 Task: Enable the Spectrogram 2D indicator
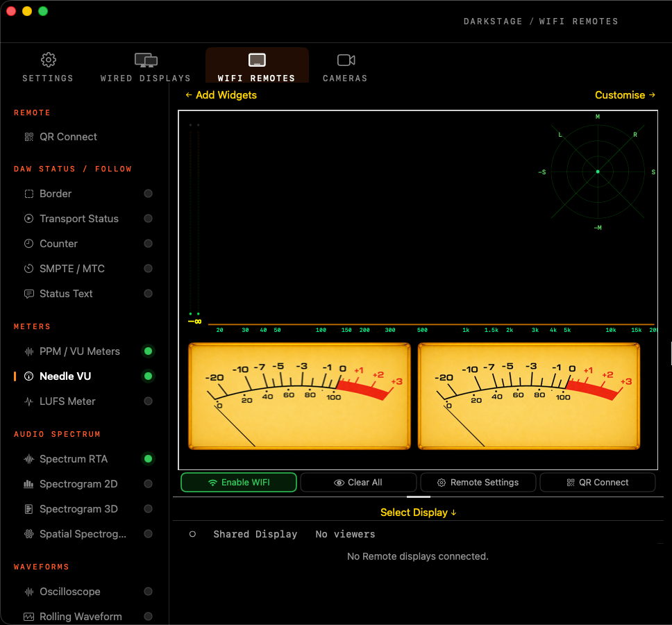pyautogui.click(x=149, y=484)
